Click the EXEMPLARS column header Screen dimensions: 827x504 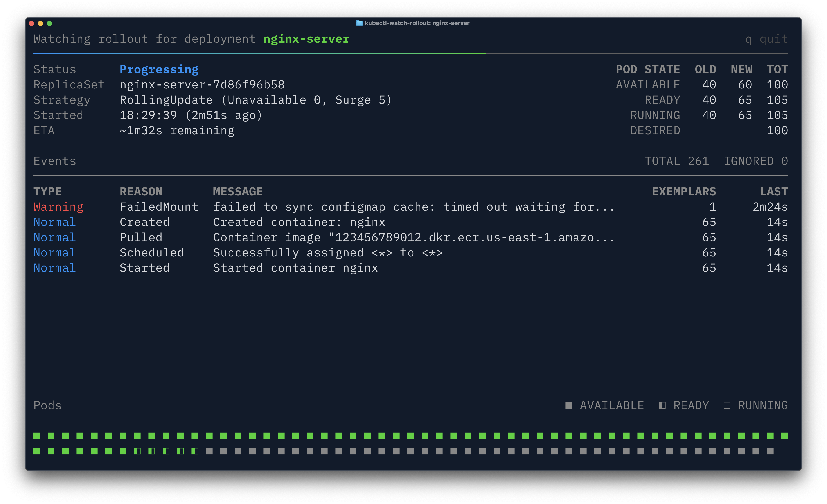pos(684,192)
